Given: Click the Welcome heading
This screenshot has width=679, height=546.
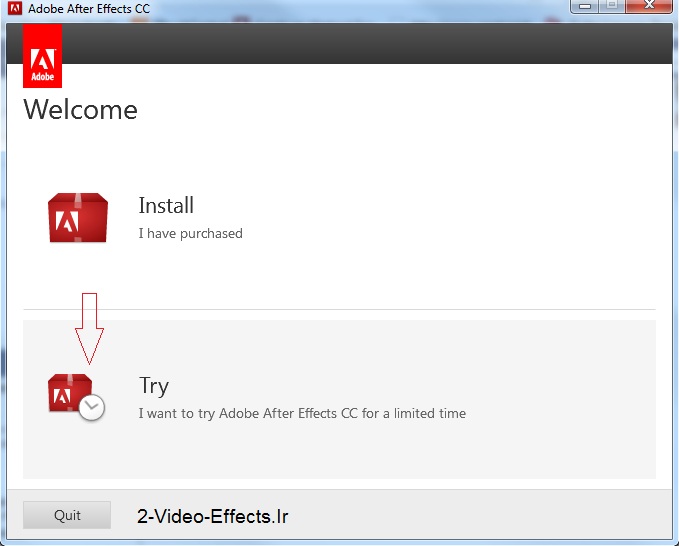Looking at the screenshot, I should tap(81, 109).
